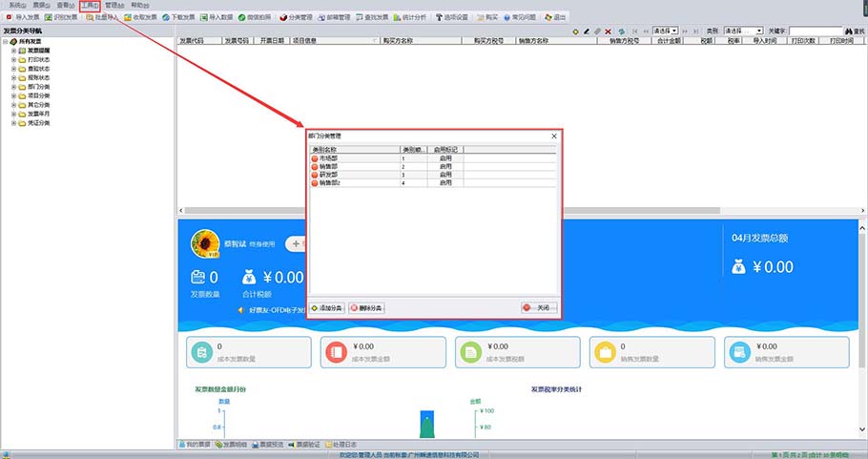Expand the 部门分类 folder in the tree
The height and width of the screenshot is (459, 868).
click(x=14, y=87)
